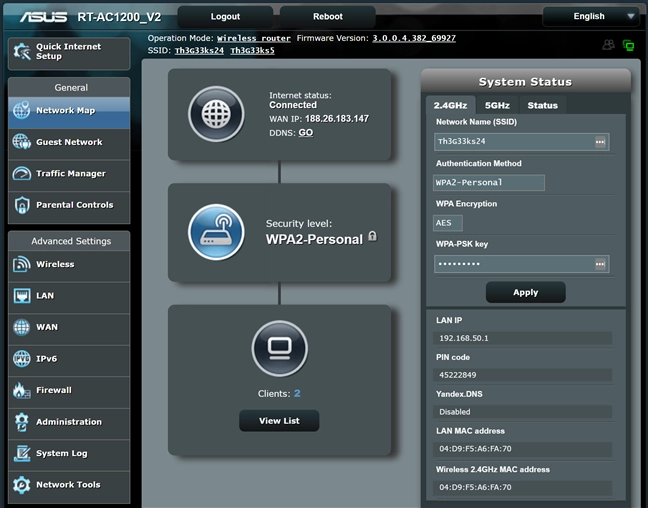Click the LAN MAC address value
Image resolution: width=648 pixels, height=508 pixels.
click(x=522, y=448)
